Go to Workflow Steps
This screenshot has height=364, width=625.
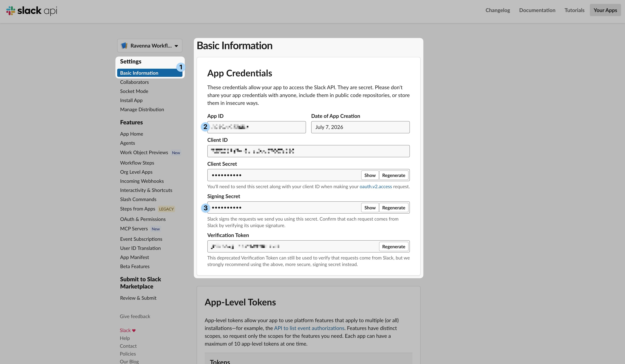[x=137, y=163]
